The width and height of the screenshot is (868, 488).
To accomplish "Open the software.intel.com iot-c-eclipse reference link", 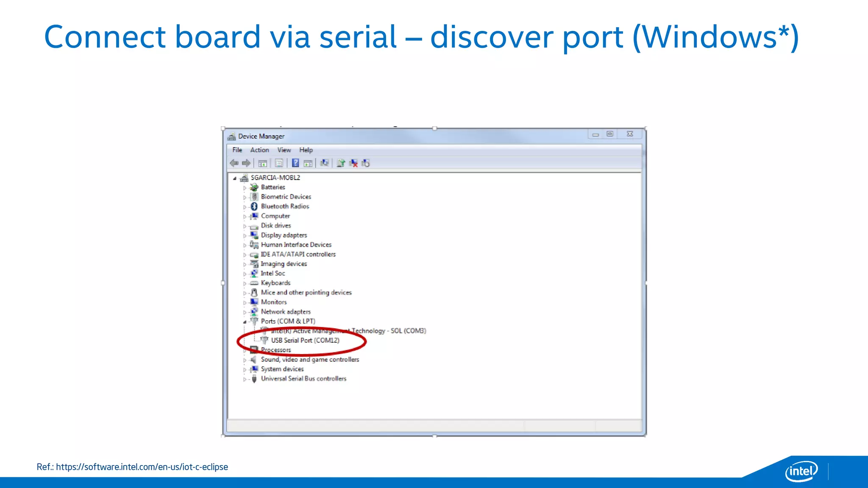I will click(142, 467).
